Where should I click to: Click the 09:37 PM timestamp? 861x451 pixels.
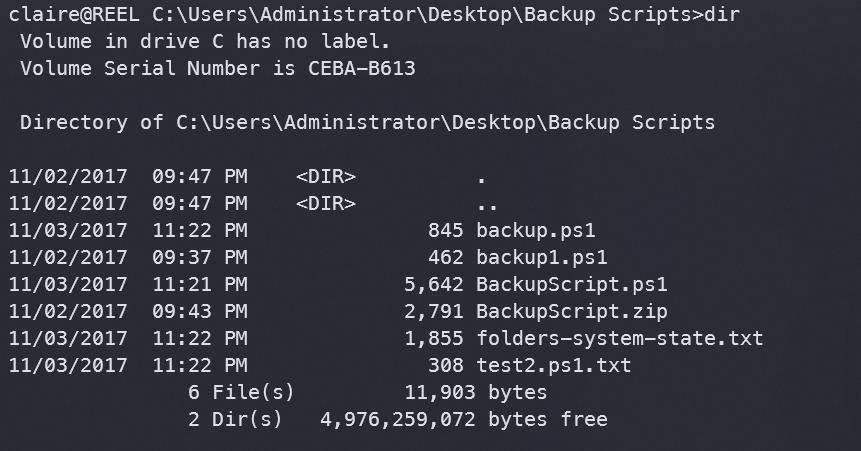coord(200,257)
